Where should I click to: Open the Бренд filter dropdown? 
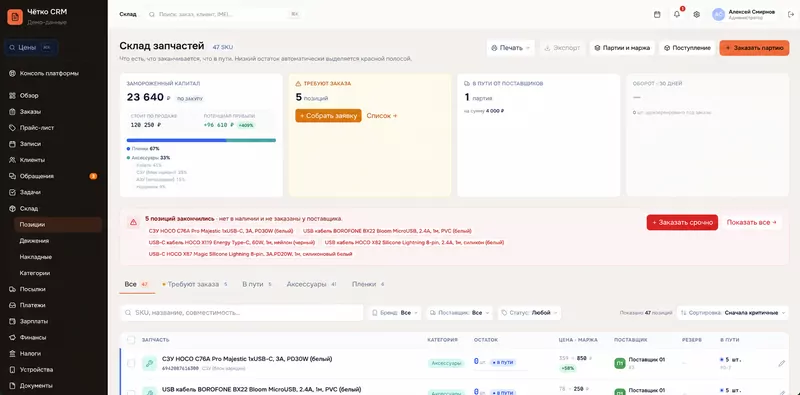[395, 313]
